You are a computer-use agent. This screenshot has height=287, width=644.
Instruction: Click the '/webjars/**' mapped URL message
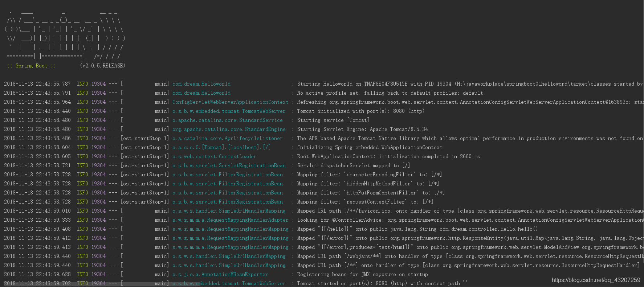coord(470,256)
